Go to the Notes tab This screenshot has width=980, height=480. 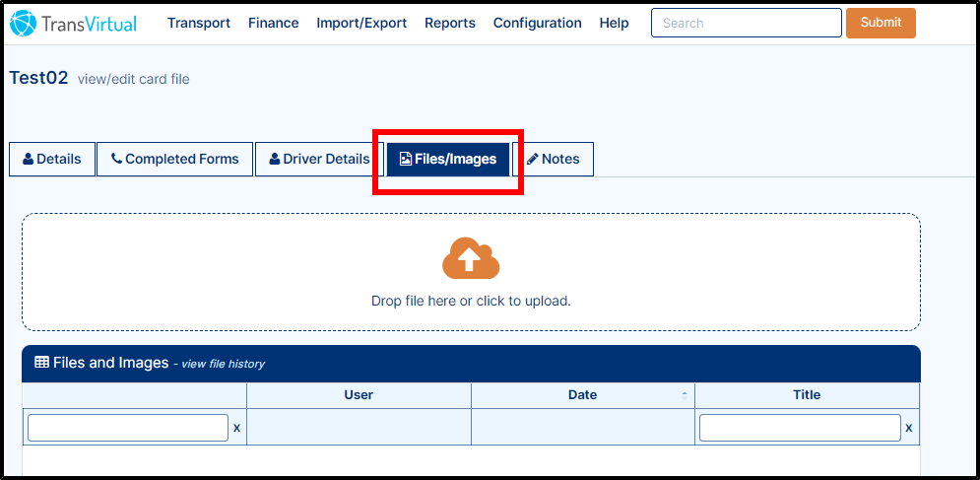click(554, 159)
